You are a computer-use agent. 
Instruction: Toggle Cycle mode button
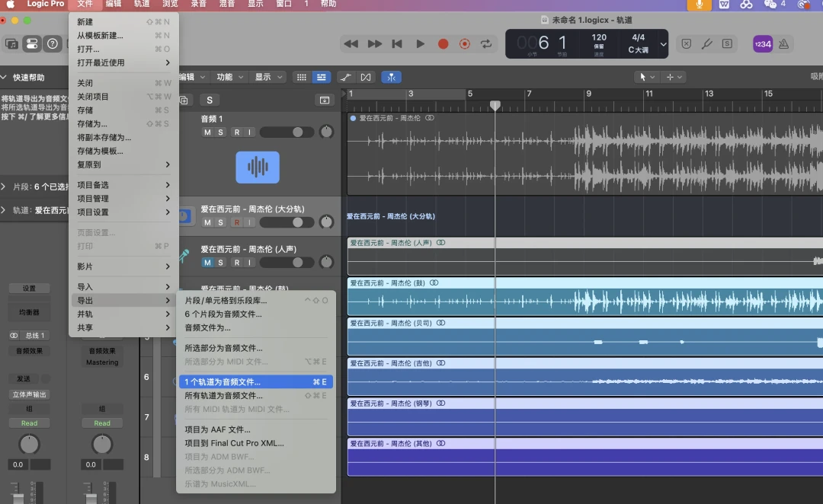pyautogui.click(x=486, y=44)
